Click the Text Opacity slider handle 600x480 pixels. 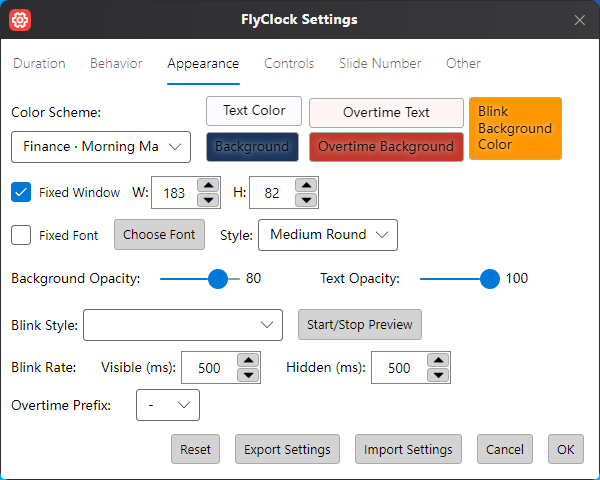tap(490, 279)
